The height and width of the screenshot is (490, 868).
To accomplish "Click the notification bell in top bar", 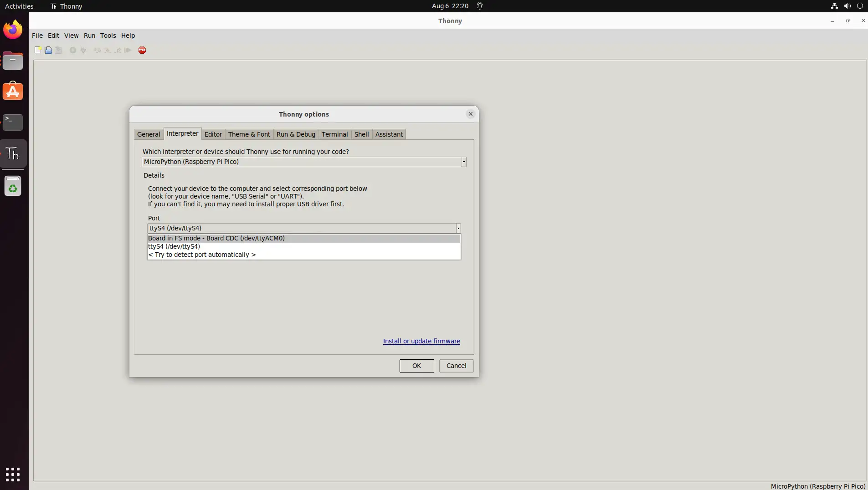I will click(480, 6).
